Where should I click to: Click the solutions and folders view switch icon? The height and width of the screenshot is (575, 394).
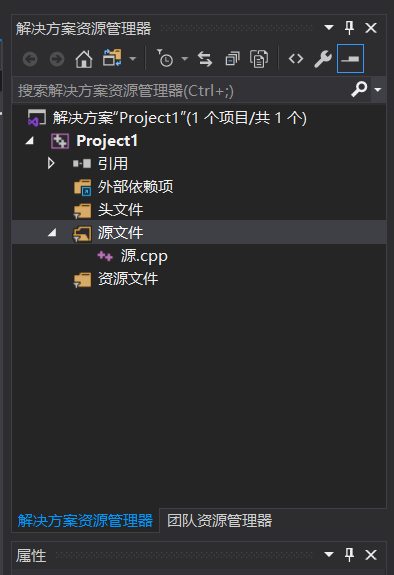pyautogui.click(x=112, y=58)
